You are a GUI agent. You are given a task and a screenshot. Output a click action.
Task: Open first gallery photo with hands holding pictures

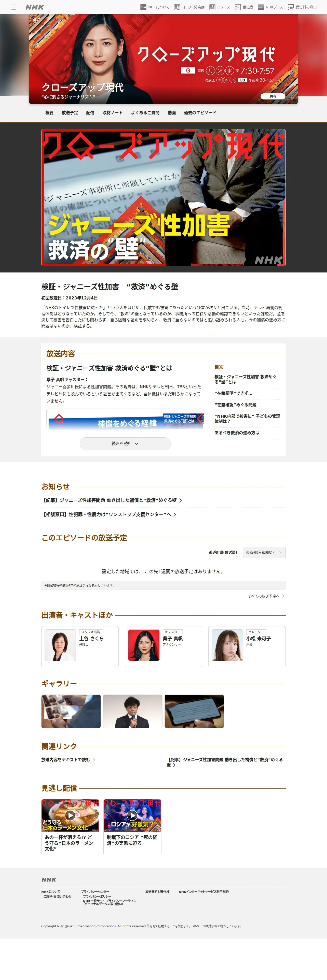[x=71, y=711]
